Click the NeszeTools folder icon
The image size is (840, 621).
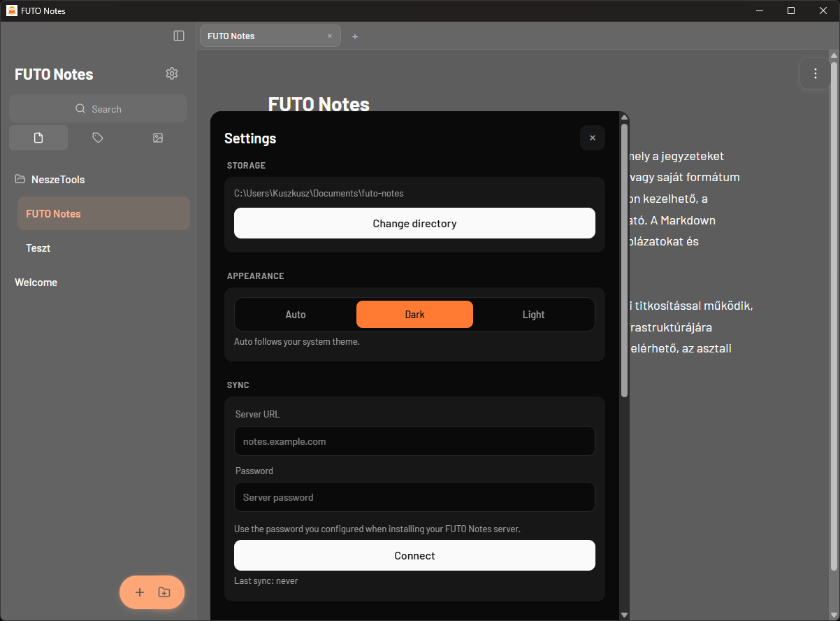tap(20, 179)
